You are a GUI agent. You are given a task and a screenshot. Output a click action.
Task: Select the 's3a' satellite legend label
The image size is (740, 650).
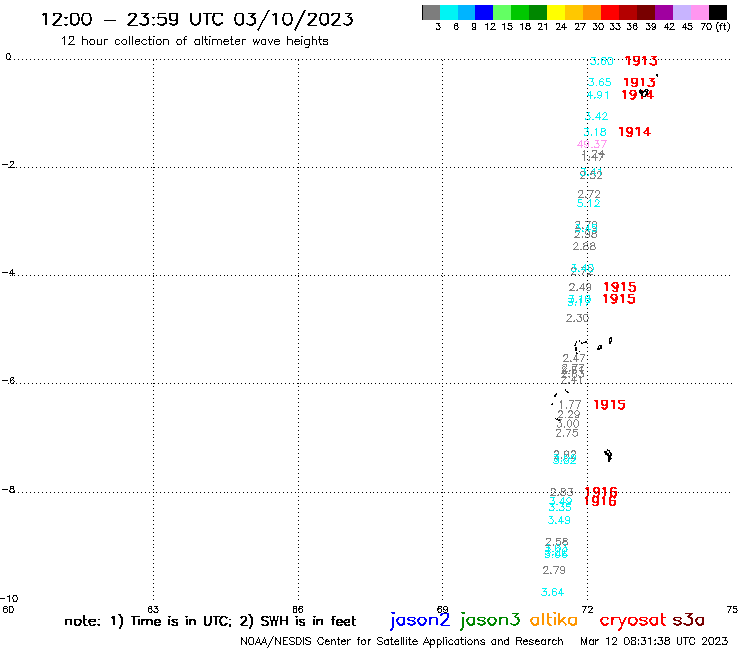pyautogui.click(x=688, y=620)
